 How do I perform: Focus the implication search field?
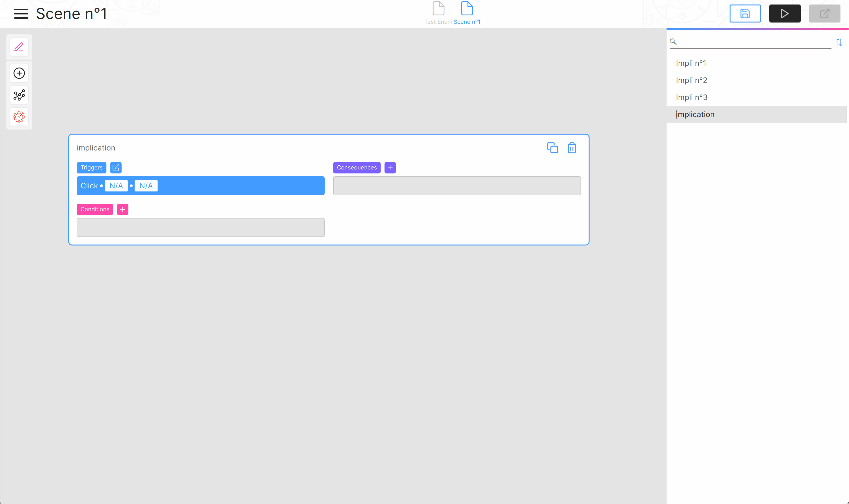[754, 42]
